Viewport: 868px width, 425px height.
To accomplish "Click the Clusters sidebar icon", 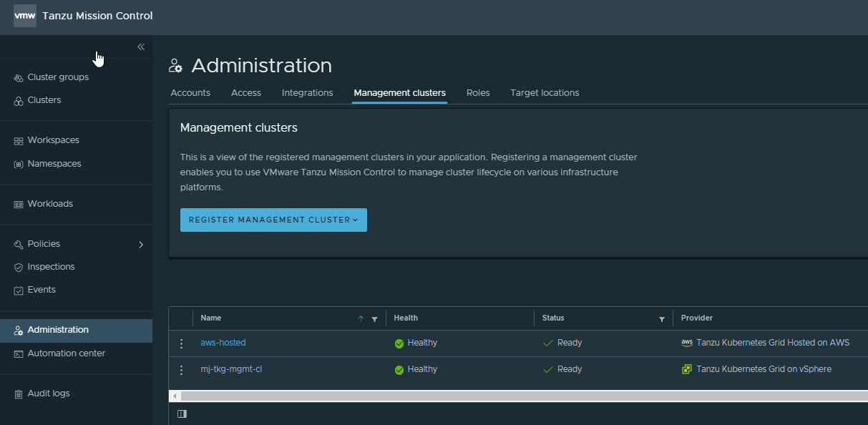I will coord(19,101).
